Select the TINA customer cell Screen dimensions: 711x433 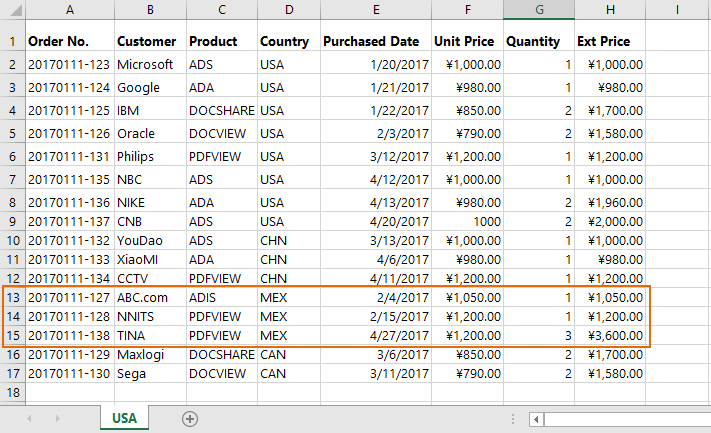point(151,336)
